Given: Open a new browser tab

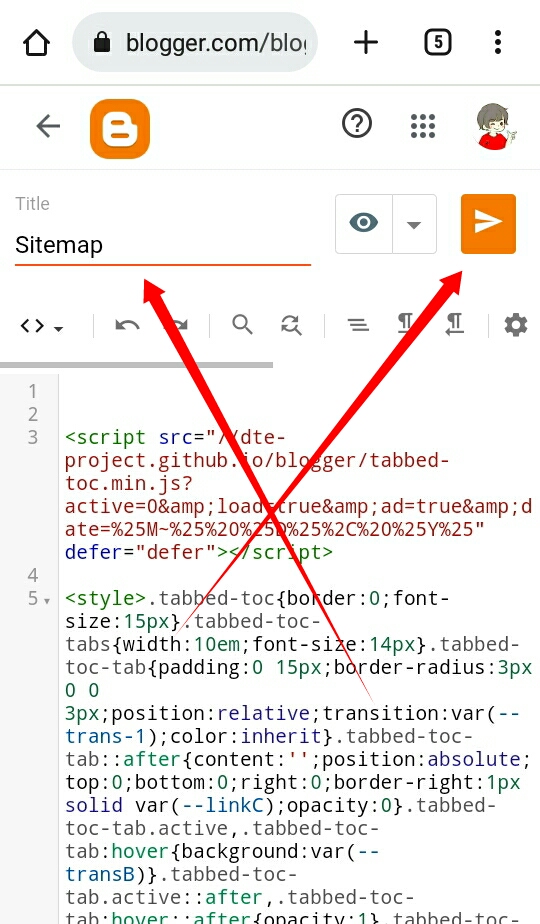Looking at the screenshot, I should click(366, 42).
